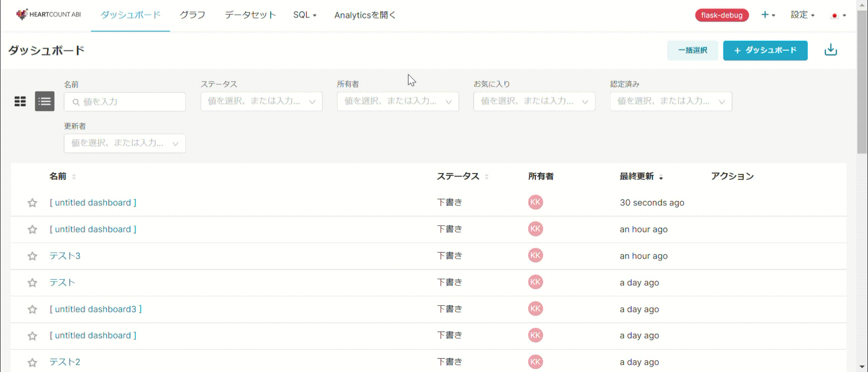Expand the 認定済み filter dropdown

click(671, 101)
